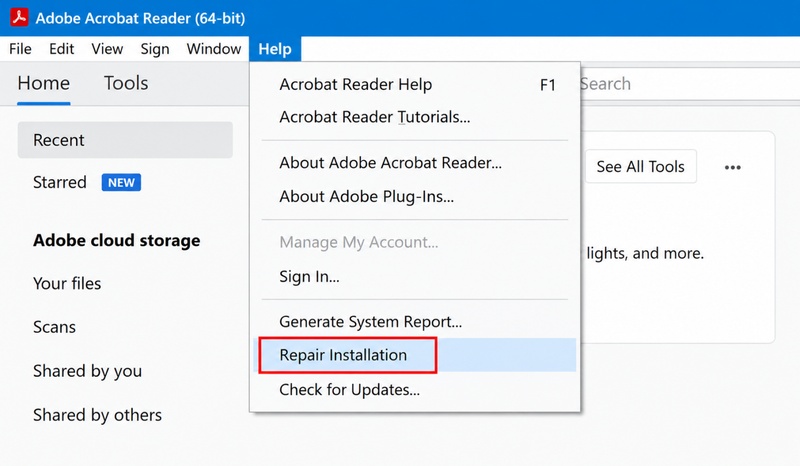Open Acrobat Reader Tutorials
Screen dimensions: 800x466
point(415,117)
